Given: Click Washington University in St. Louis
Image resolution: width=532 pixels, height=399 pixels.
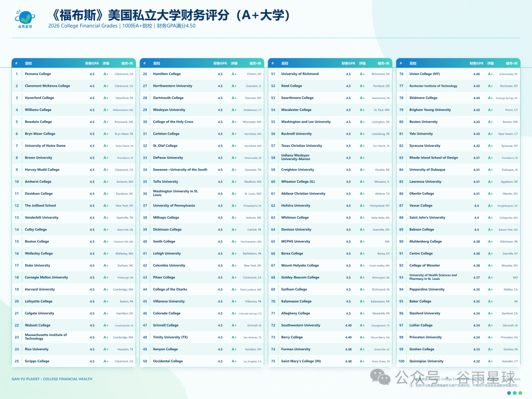Looking at the screenshot, I should pos(175,193).
